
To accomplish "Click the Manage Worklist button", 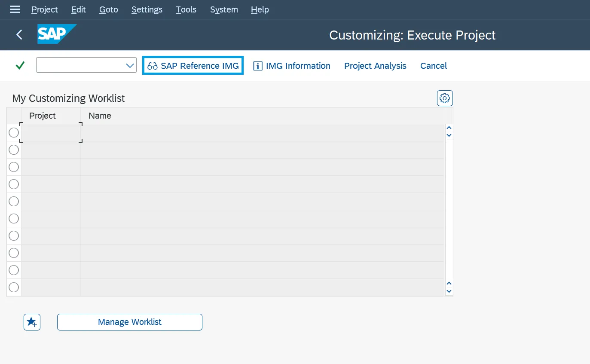I will coord(129,322).
